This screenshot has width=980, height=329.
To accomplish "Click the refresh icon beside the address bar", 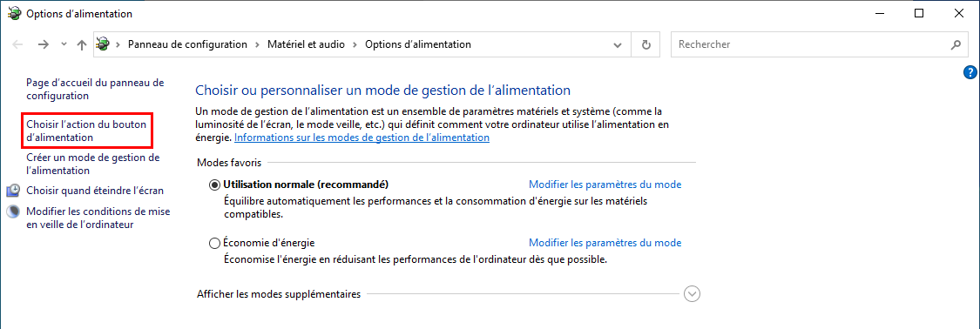I will click(x=646, y=45).
